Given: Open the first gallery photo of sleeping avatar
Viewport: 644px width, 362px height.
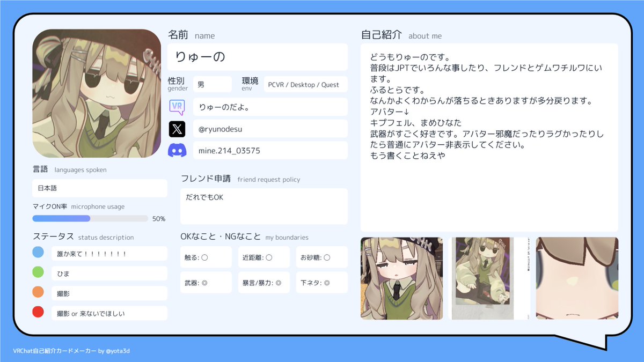Looking at the screenshot, I should tap(402, 278).
